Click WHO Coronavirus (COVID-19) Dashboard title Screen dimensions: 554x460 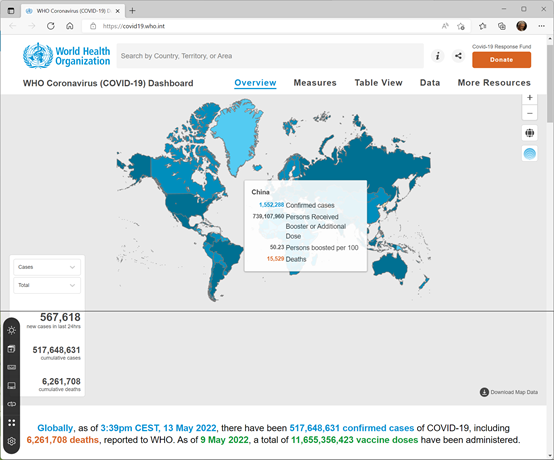(x=108, y=83)
